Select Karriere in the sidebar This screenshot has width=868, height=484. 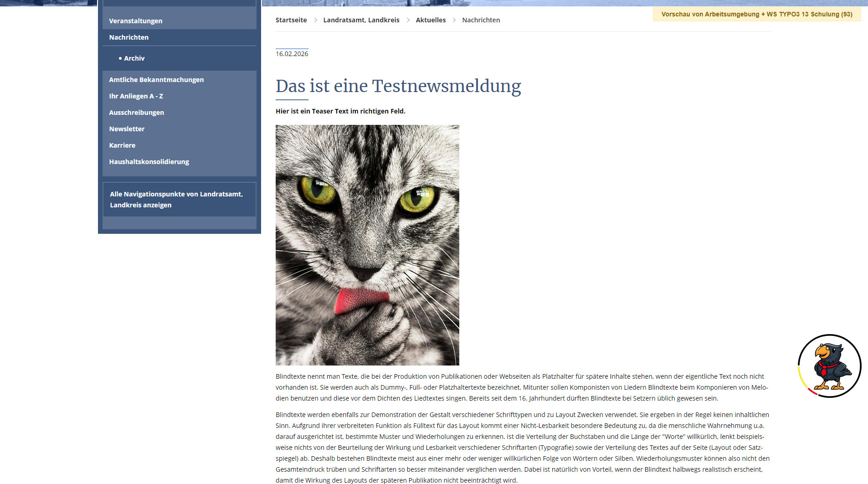(122, 145)
